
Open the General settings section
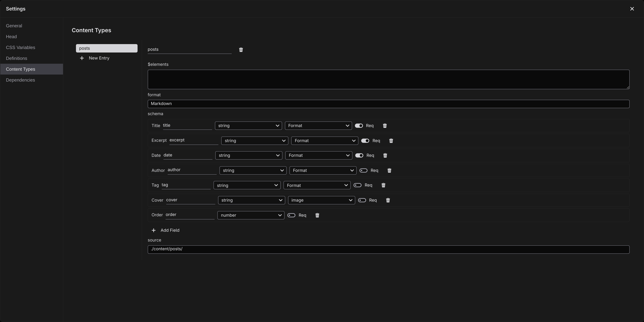click(x=31, y=26)
